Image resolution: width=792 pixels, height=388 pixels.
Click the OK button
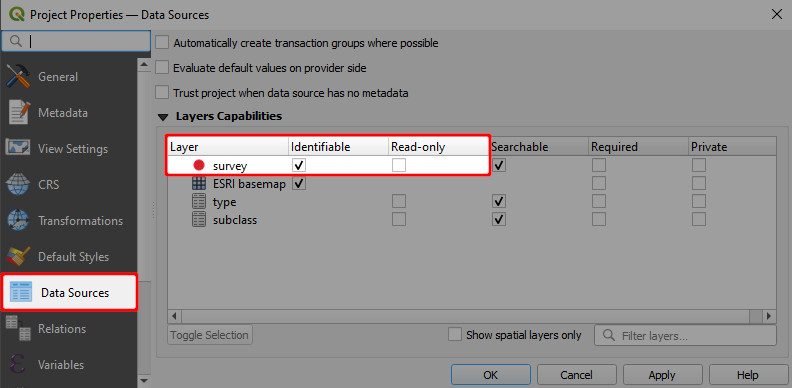490,375
